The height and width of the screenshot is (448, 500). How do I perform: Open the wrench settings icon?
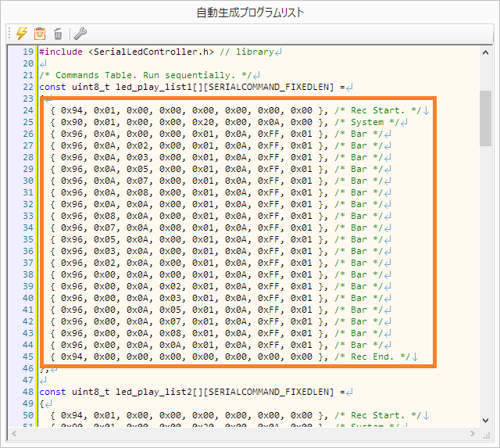coord(80,33)
